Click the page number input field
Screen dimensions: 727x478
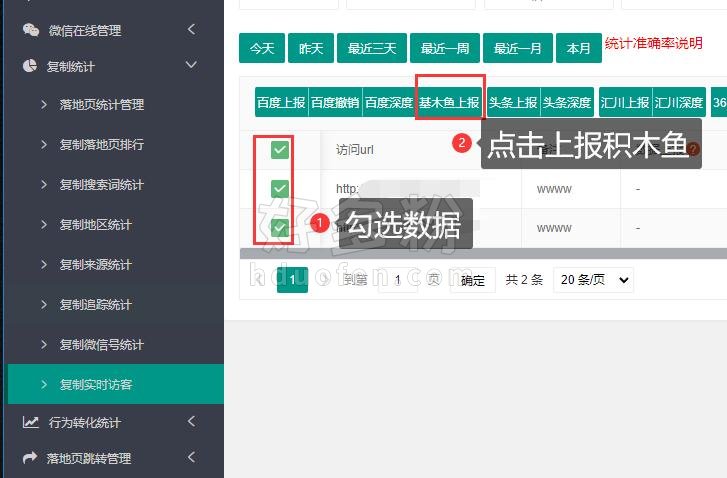[x=398, y=280]
